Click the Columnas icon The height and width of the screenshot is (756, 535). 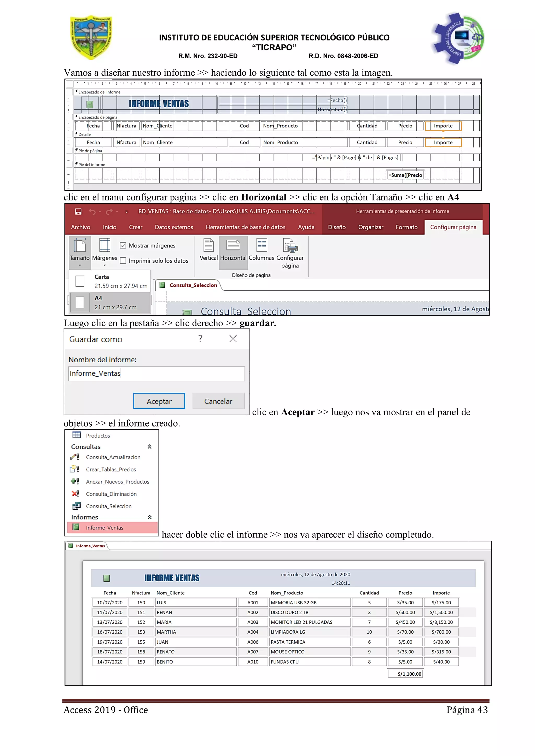(261, 250)
